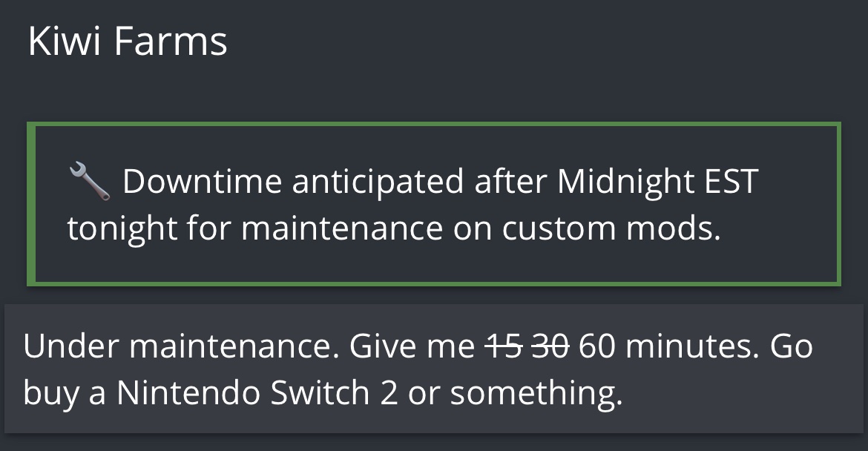
Task: Click the "Under maintenance" text
Action: coord(178,347)
